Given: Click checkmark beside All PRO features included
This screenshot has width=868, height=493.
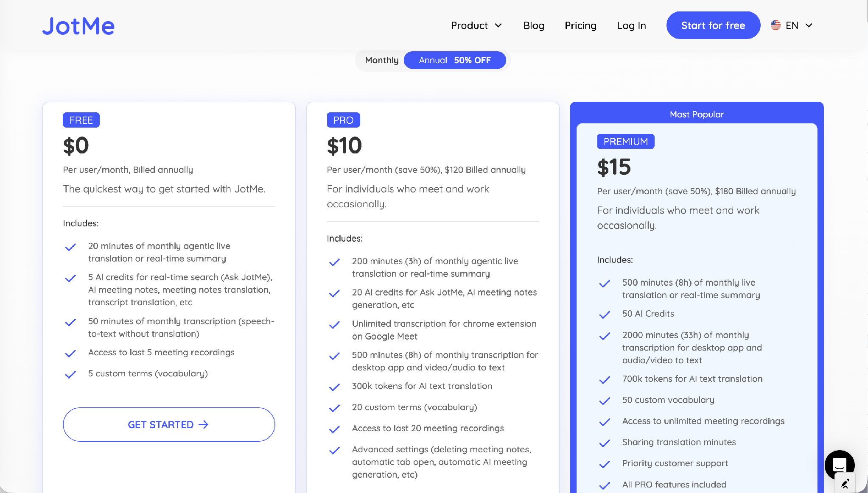Looking at the screenshot, I should [x=605, y=486].
